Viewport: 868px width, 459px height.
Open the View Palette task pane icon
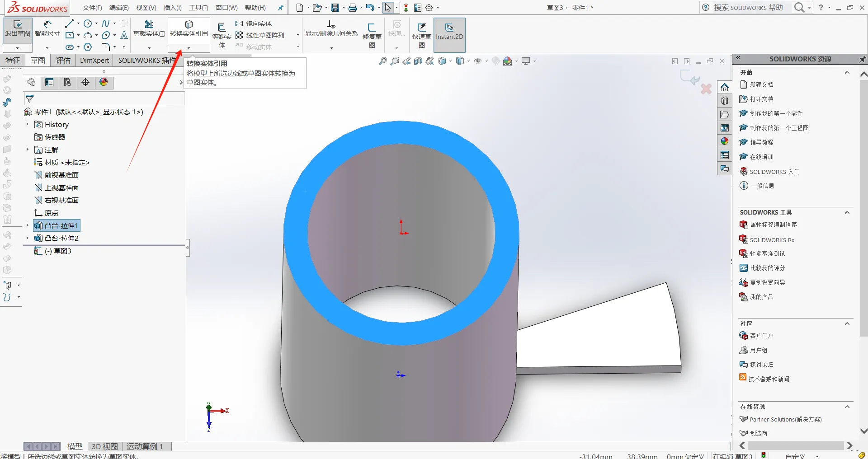pos(725,128)
